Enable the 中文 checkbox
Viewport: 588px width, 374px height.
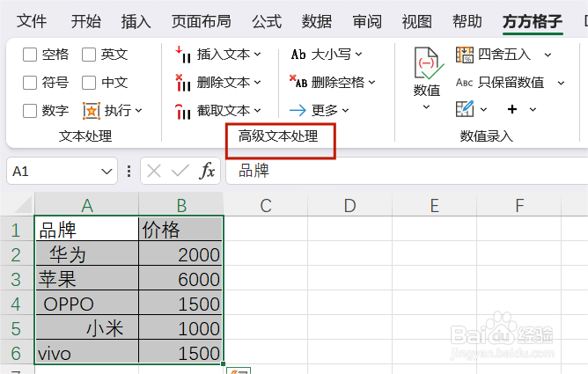point(89,83)
